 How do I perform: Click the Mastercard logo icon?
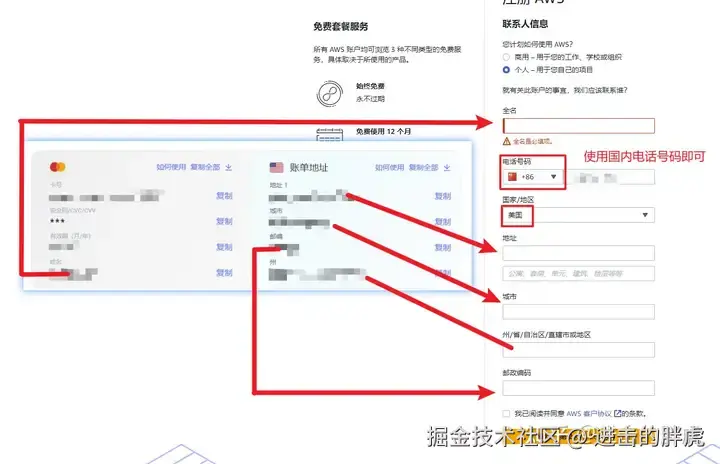pos(58,167)
